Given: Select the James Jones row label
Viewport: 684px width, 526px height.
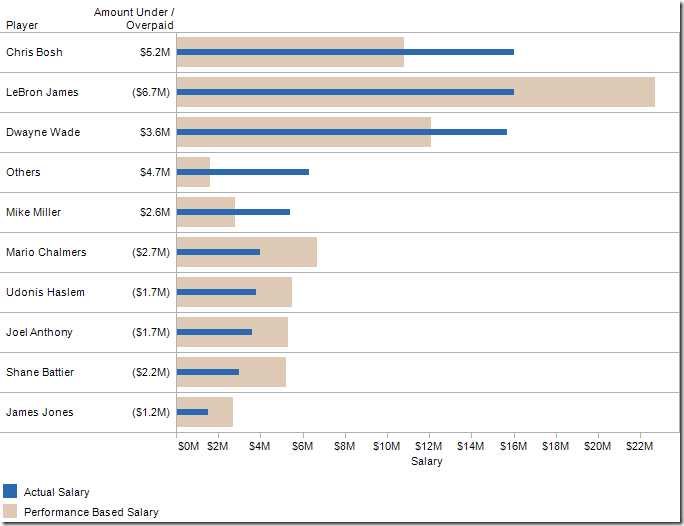Looking at the screenshot, I should coord(40,412).
